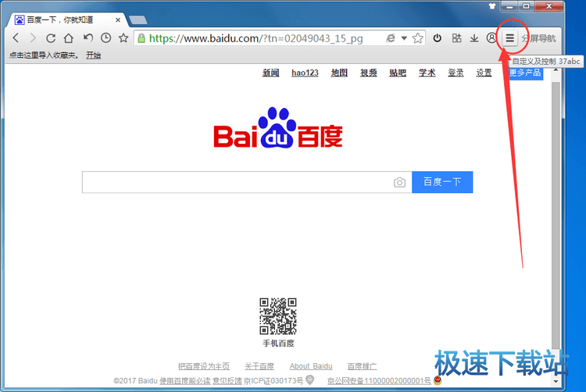Open 把百度设为主页 link

[204, 366]
